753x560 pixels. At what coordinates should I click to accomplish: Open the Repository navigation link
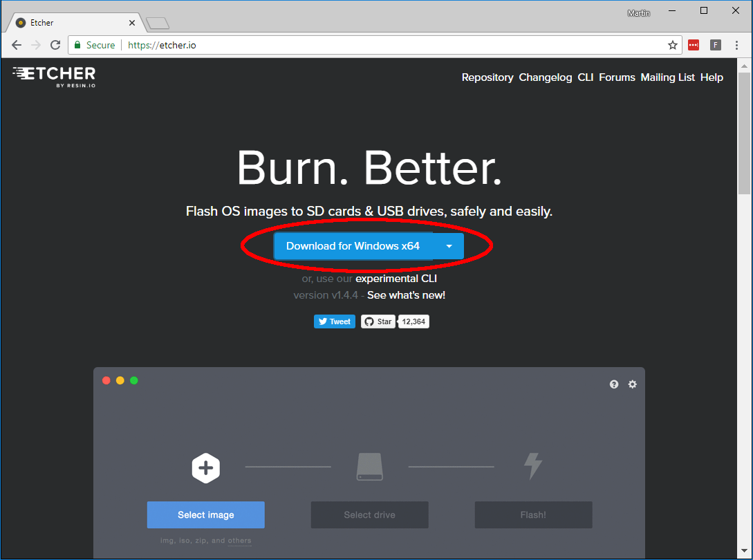(x=487, y=77)
